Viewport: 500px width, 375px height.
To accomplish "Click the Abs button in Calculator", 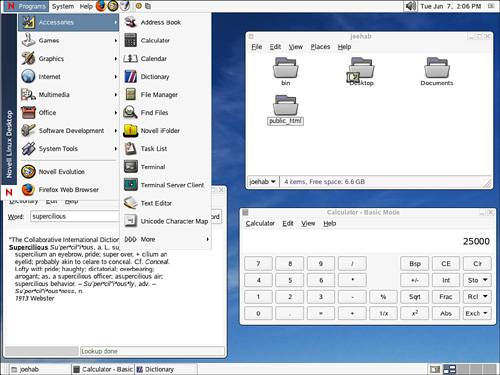I will click(x=446, y=313).
